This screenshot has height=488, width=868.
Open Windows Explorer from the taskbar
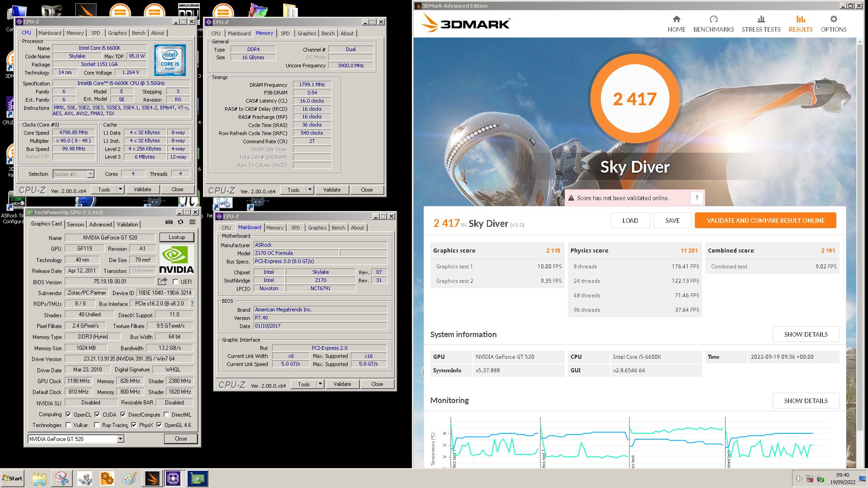point(39,478)
